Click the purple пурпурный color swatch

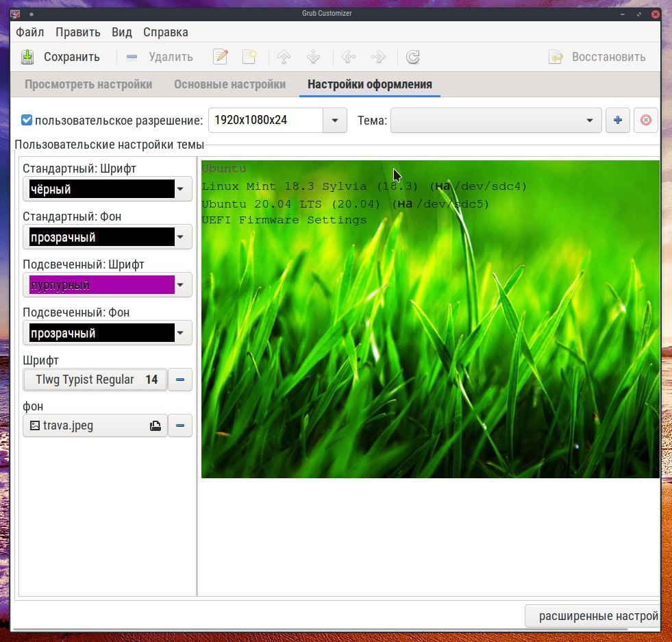coord(102,285)
